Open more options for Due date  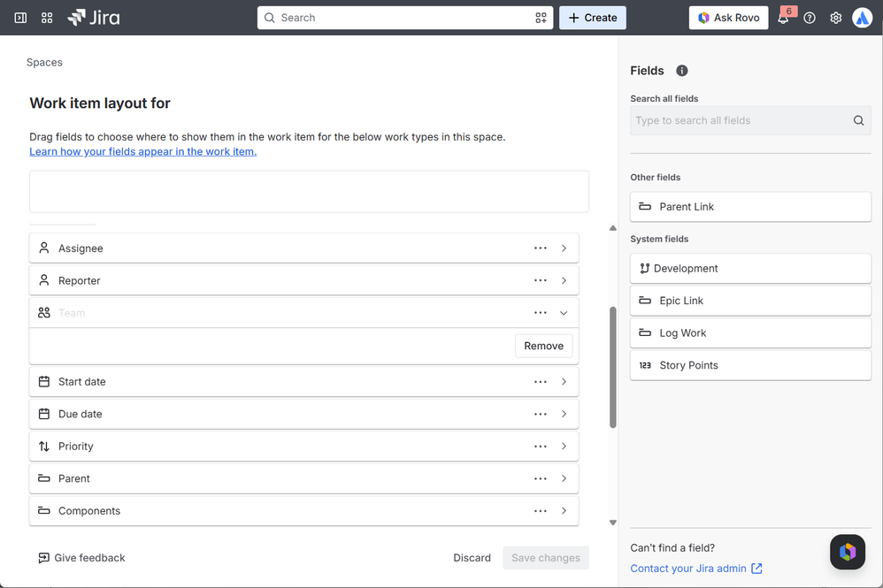click(x=541, y=414)
